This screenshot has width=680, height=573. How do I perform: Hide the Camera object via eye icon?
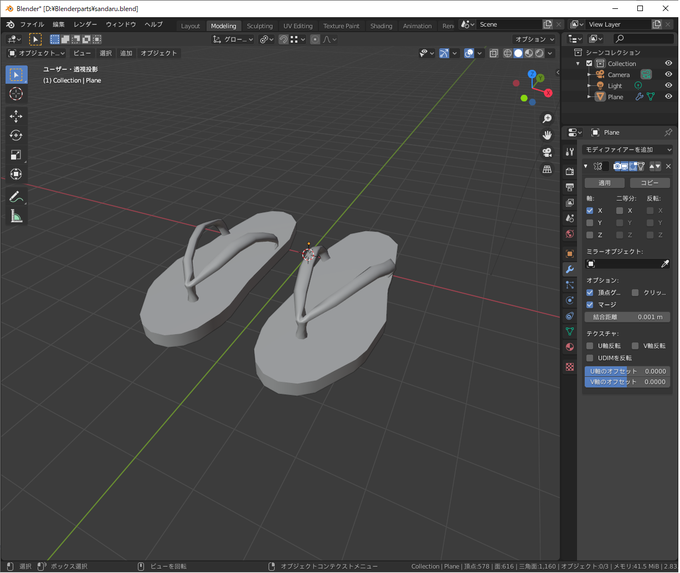pos(668,74)
